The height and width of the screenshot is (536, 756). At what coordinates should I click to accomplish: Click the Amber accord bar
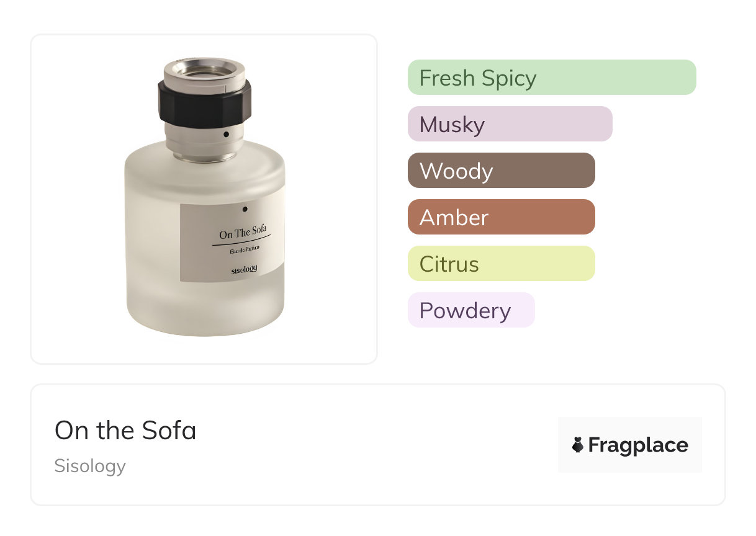point(501,217)
